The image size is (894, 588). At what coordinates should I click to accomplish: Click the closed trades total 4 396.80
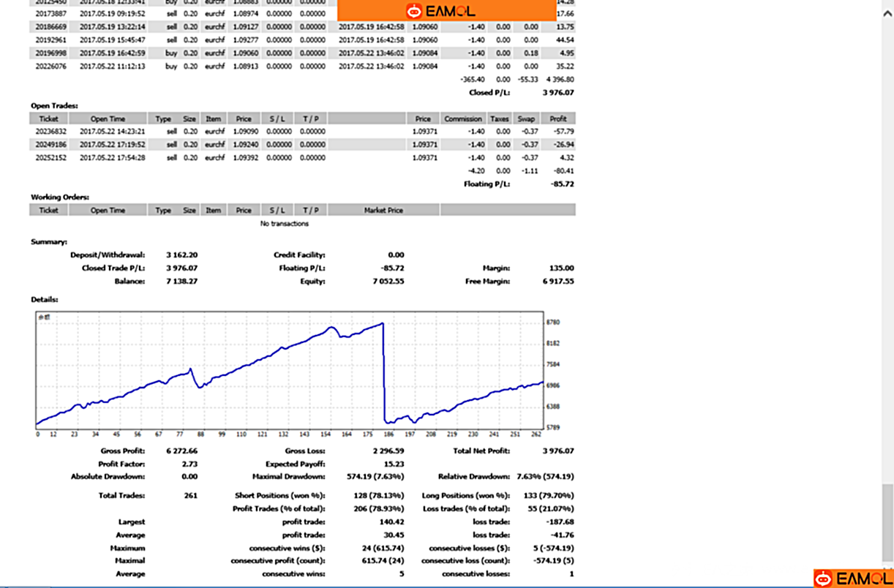[x=560, y=79]
